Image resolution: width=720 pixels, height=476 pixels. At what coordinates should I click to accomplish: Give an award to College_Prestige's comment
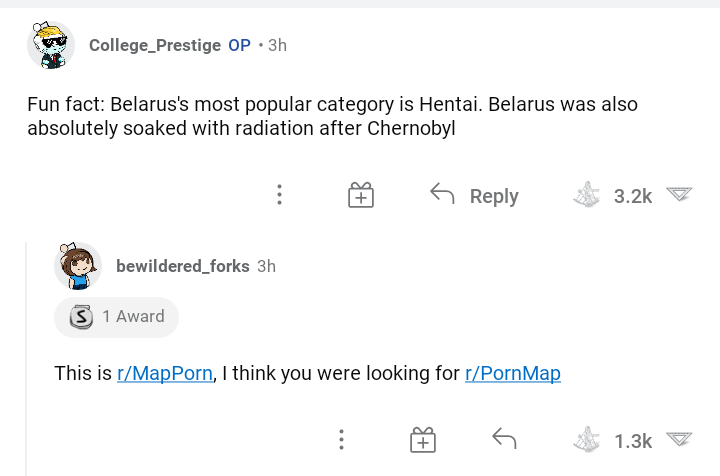click(360, 195)
